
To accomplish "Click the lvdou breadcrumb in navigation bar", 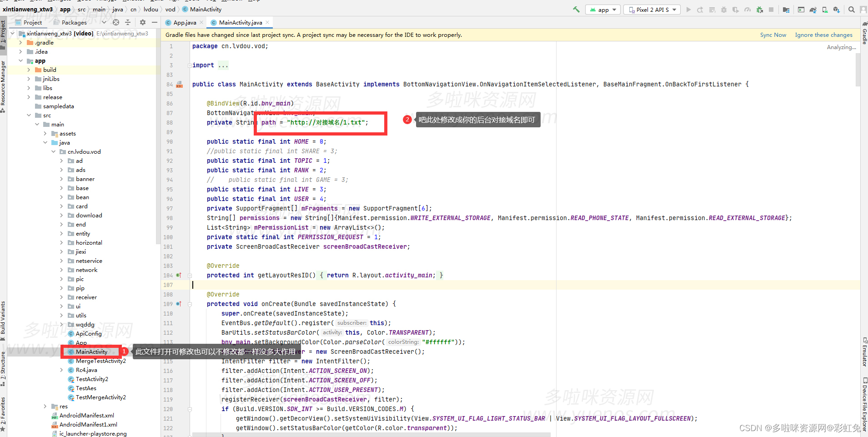I will 151,9.
